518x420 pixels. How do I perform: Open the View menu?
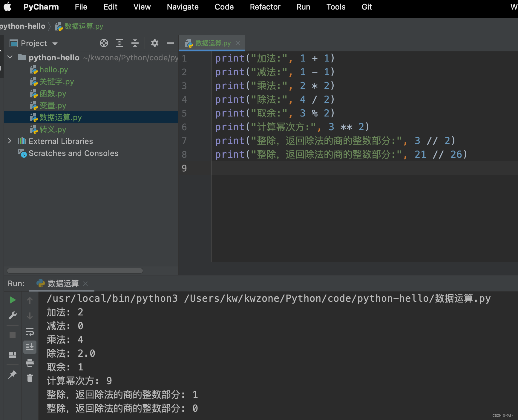click(x=142, y=7)
